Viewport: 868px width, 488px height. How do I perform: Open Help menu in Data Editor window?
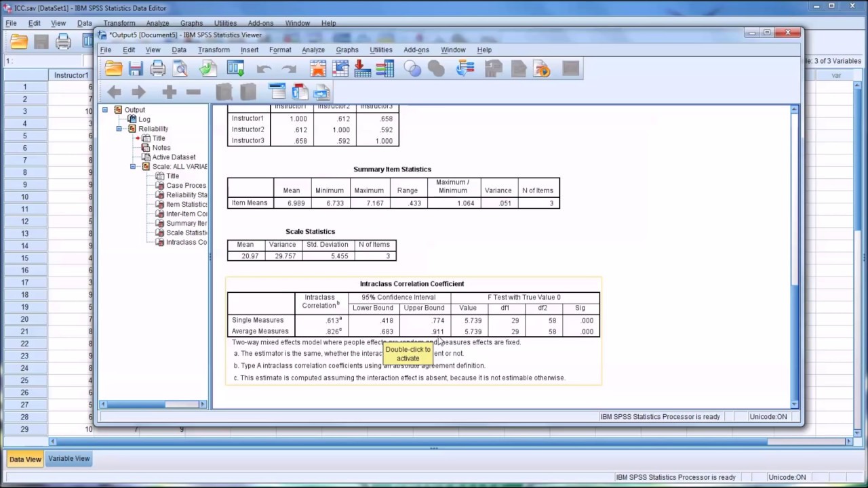coord(329,23)
